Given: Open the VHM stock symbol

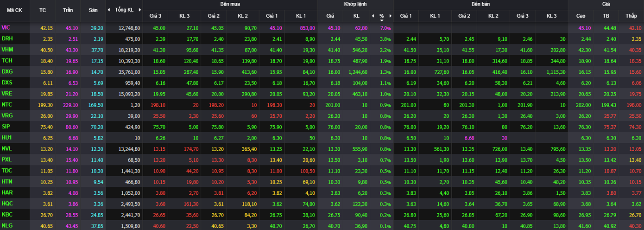Looking at the screenshot, I should 7,50.
